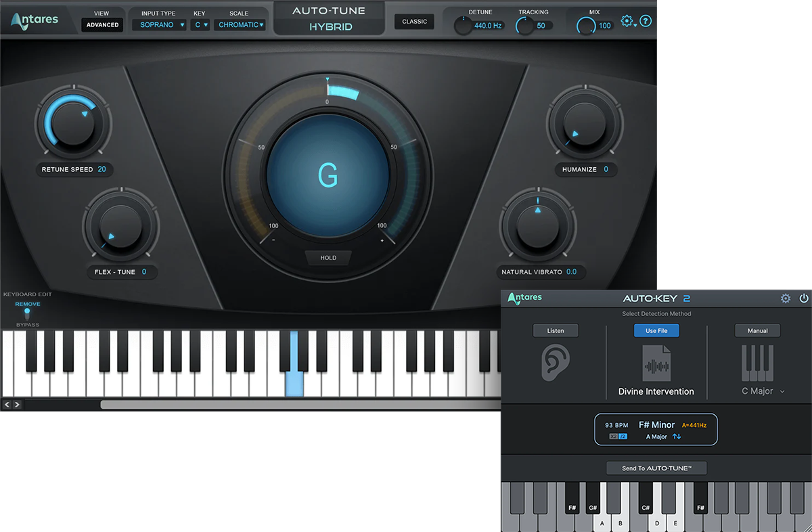Open the Auto-Tune help question mark
This screenshot has height=532, width=812.
pyautogui.click(x=646, y=21)
